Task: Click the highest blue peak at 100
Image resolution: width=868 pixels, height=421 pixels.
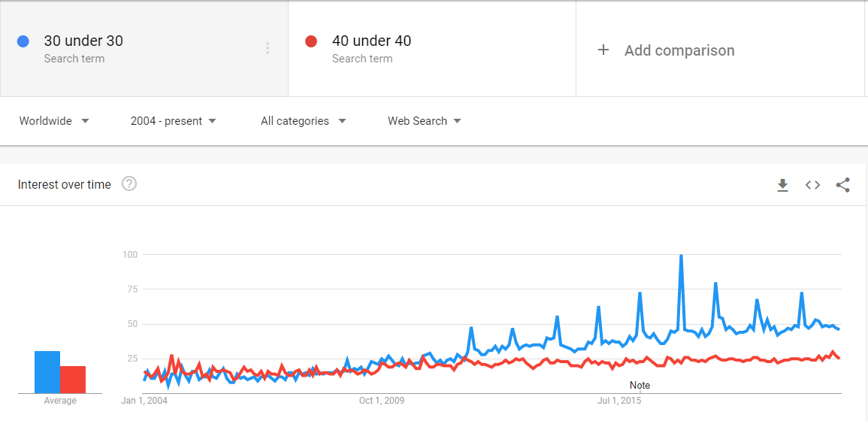Action: [681, 256]
